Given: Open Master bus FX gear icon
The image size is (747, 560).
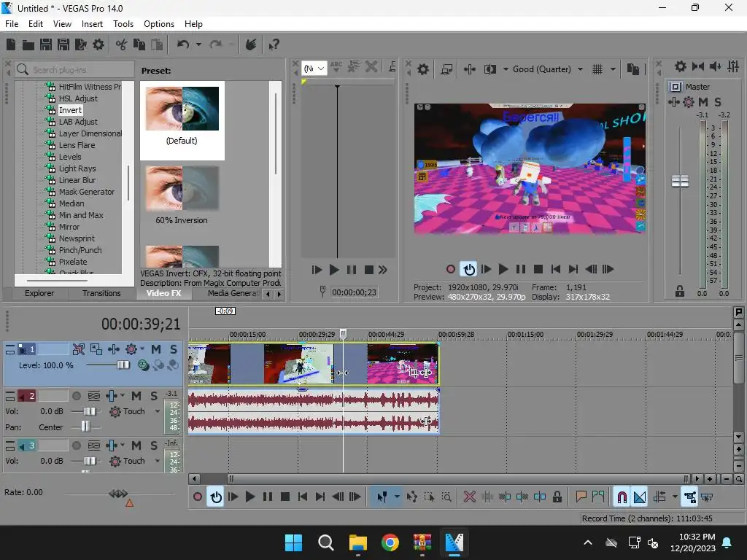Looking at the screenshot, I should 689,102.
